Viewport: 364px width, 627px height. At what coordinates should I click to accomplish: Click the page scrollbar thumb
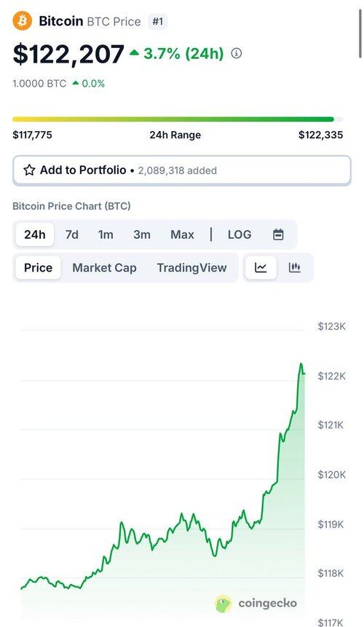[360, 34]
